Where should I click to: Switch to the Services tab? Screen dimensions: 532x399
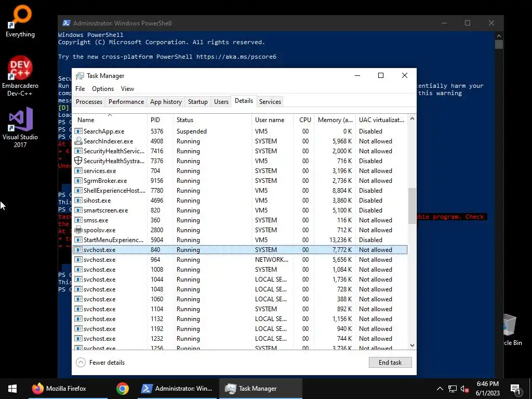tap(270, 102)
